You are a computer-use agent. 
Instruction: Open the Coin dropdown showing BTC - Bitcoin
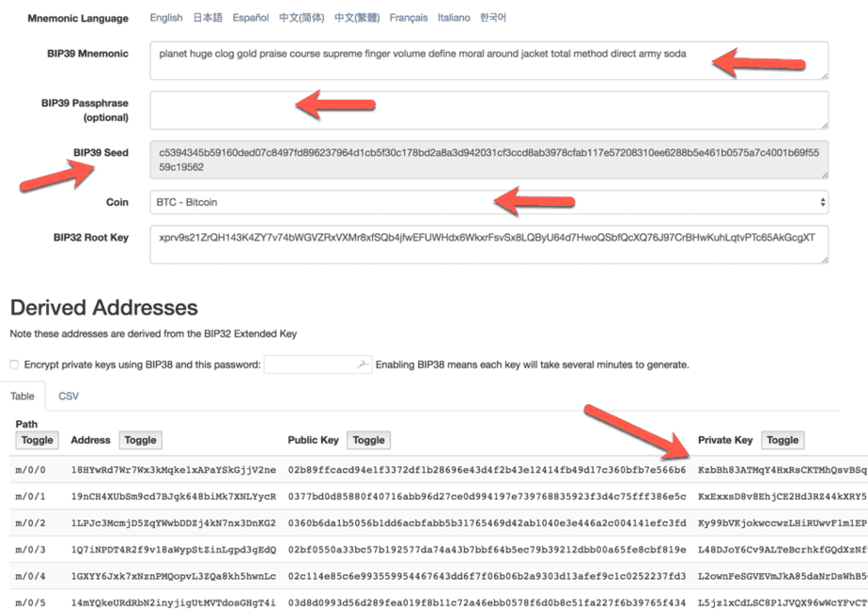pyautogui.click(x=488, y=202)
